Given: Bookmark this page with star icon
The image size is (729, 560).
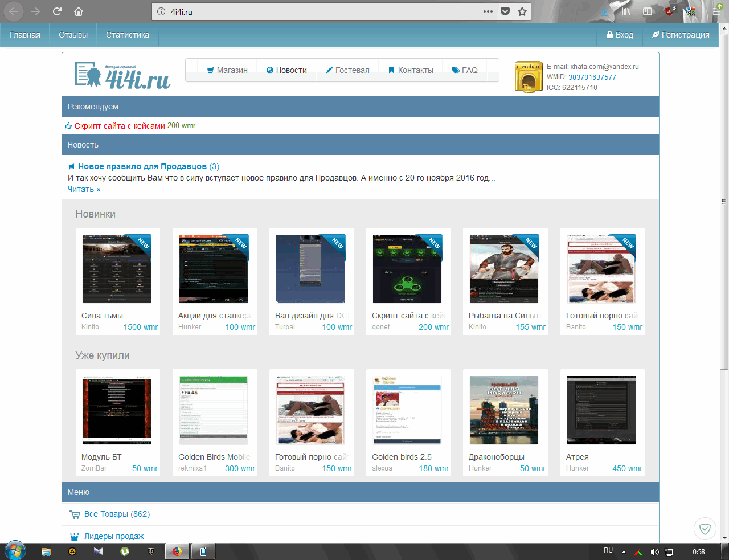Looking at the screenshot, I should tap(522, 11).
